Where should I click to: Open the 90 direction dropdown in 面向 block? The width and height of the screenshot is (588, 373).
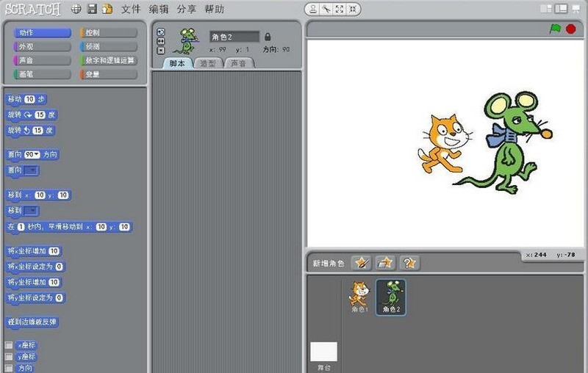point(32,155)
